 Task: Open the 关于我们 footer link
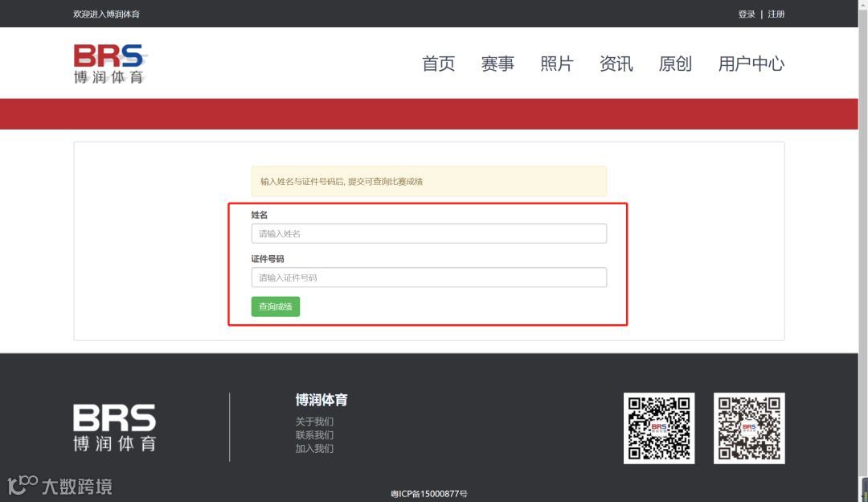[314, 422]
